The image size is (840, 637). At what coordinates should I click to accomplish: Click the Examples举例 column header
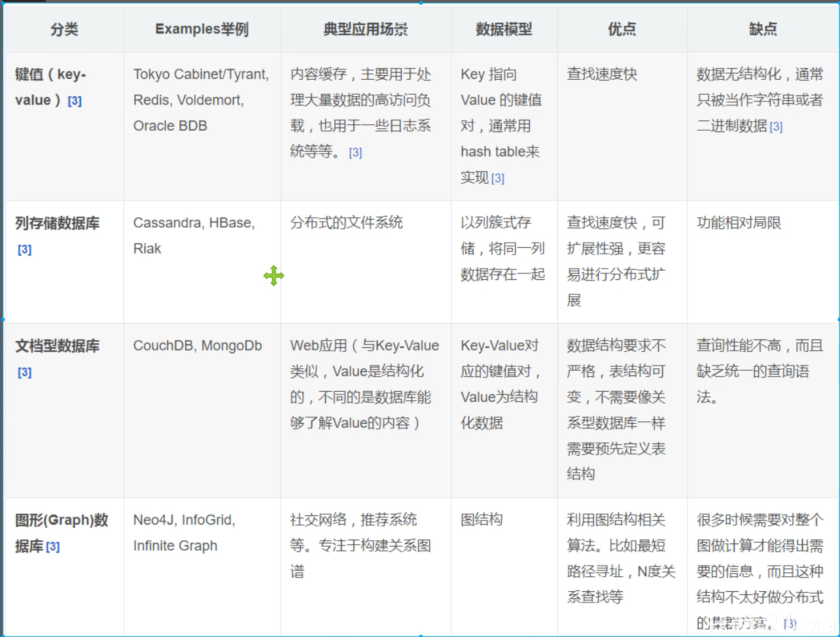click(202, 29)
